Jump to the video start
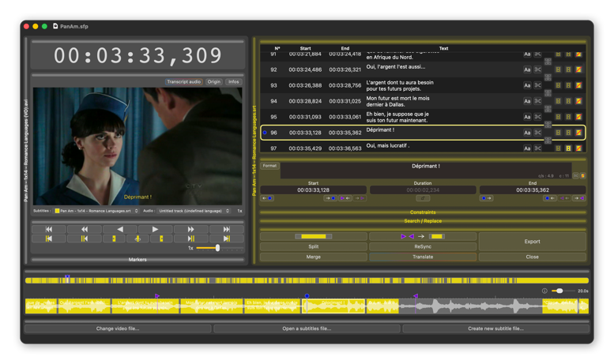614x364 pixels. click(x=48, y=229)
